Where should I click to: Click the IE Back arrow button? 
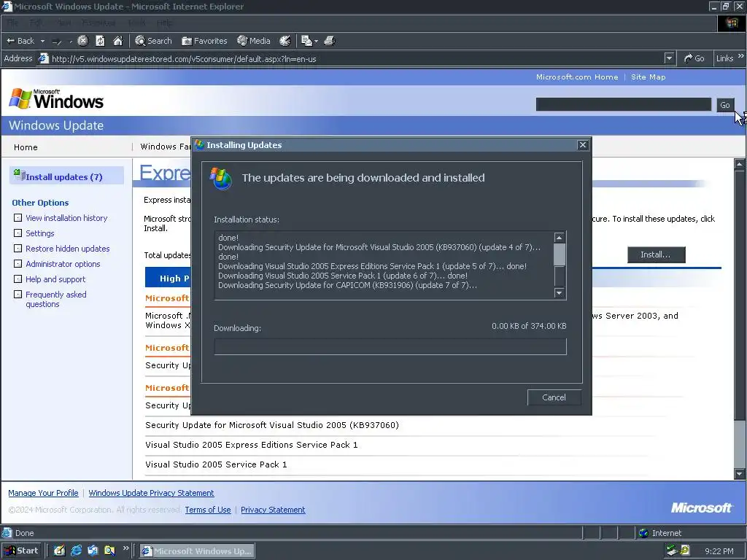click(x=20, y=41)
